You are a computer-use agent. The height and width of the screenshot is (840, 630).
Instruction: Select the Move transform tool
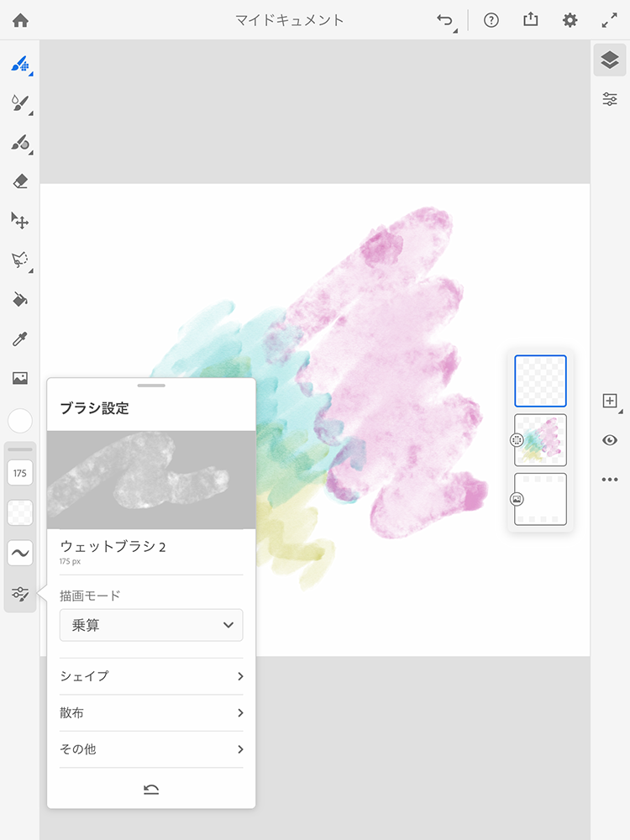[x=20, y=220]
